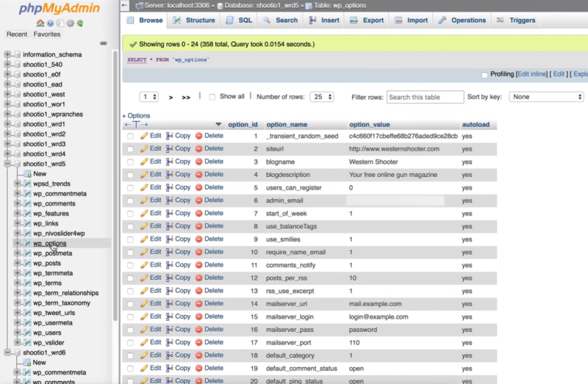Enable the Show all checkbox
Viewport: 588px width, 384px height.
[212, 97]
